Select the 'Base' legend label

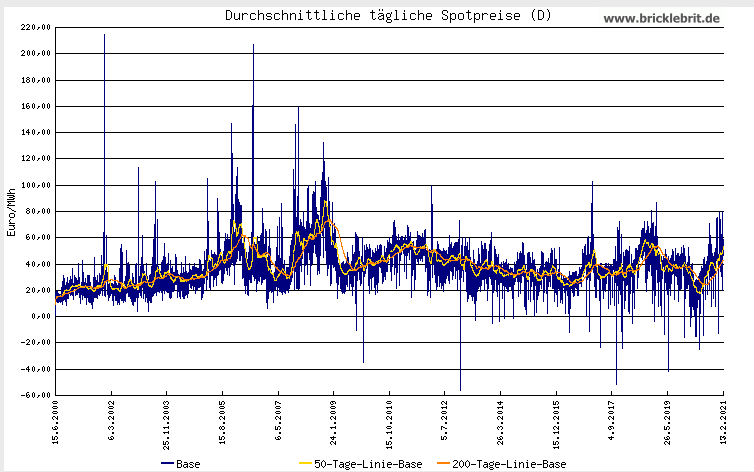click(188, 464)
